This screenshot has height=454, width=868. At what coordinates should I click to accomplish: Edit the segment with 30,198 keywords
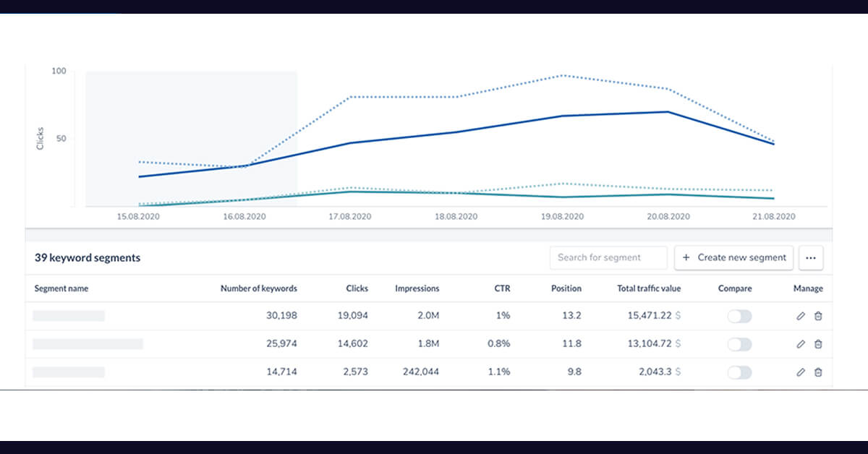click(801, 316)
